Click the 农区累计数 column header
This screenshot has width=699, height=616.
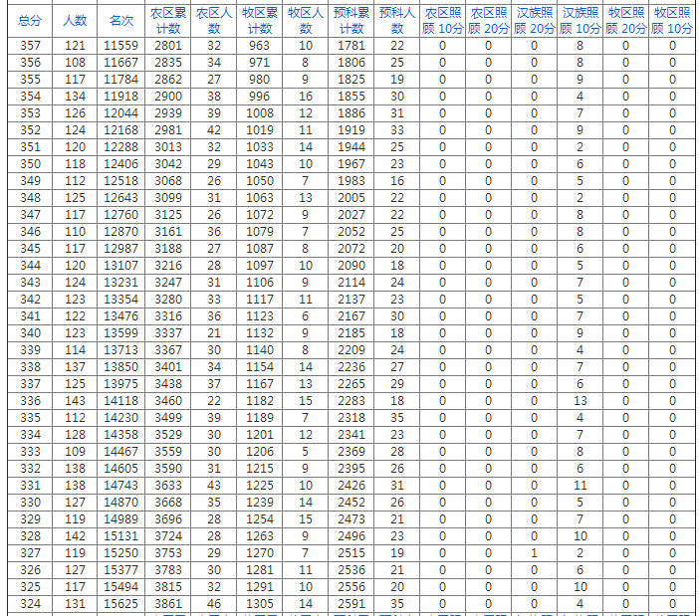(x=168, y=20)
